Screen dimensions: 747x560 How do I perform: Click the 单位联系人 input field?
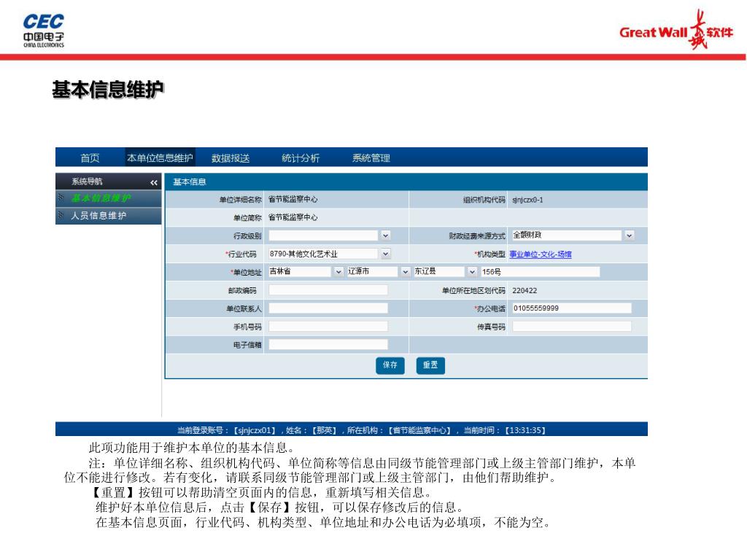pos(328,308)
